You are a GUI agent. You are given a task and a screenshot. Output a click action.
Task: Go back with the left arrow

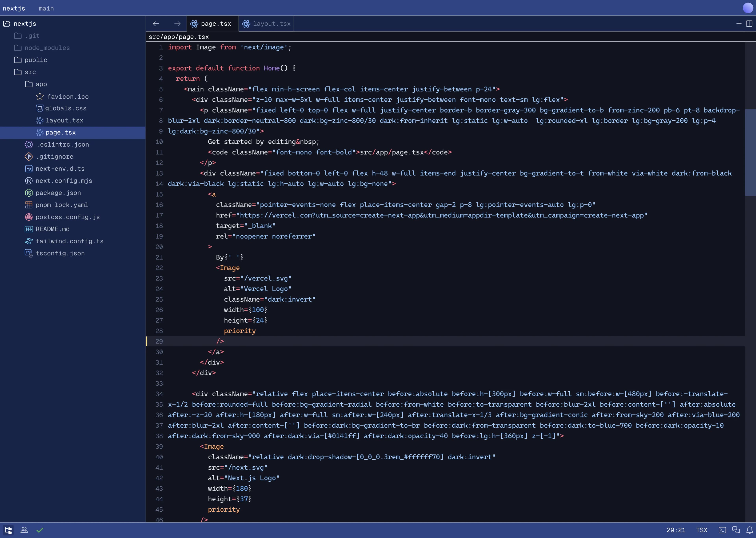click(x=156, y=23)
